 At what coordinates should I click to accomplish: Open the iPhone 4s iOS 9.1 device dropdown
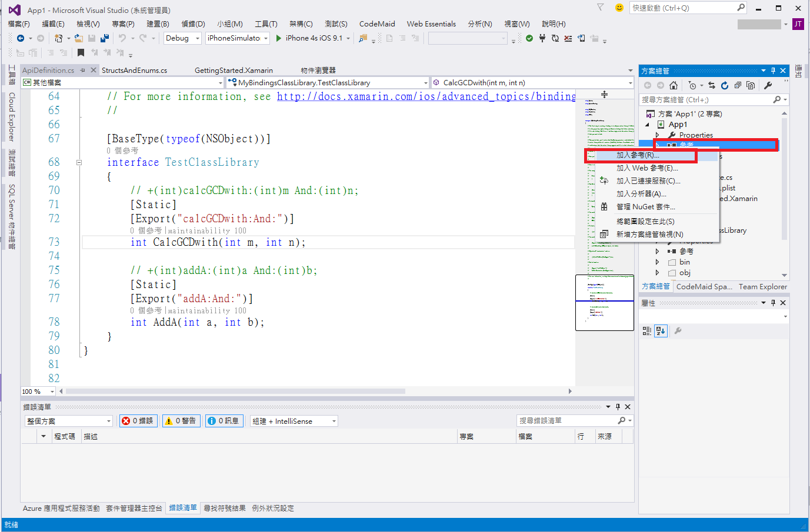click(348, 38)
